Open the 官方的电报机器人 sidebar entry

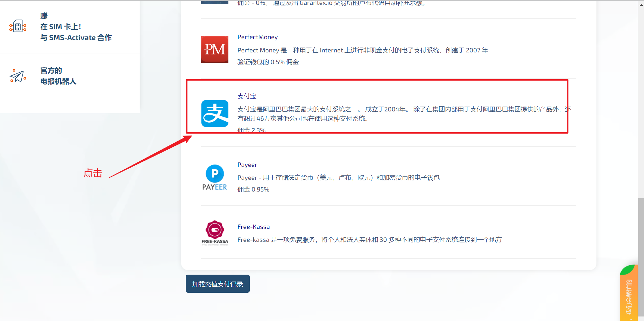click(x=58, y=76)
